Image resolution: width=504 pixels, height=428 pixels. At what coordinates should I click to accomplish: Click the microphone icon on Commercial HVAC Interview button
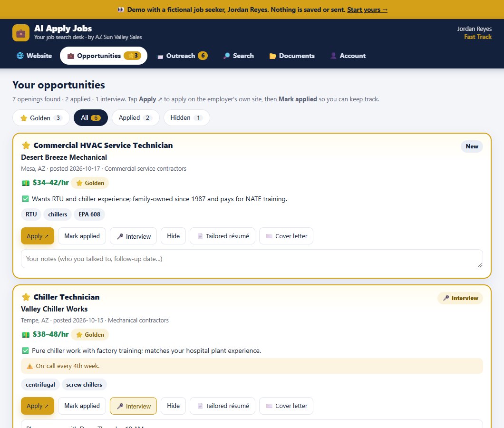click(120, 236)
